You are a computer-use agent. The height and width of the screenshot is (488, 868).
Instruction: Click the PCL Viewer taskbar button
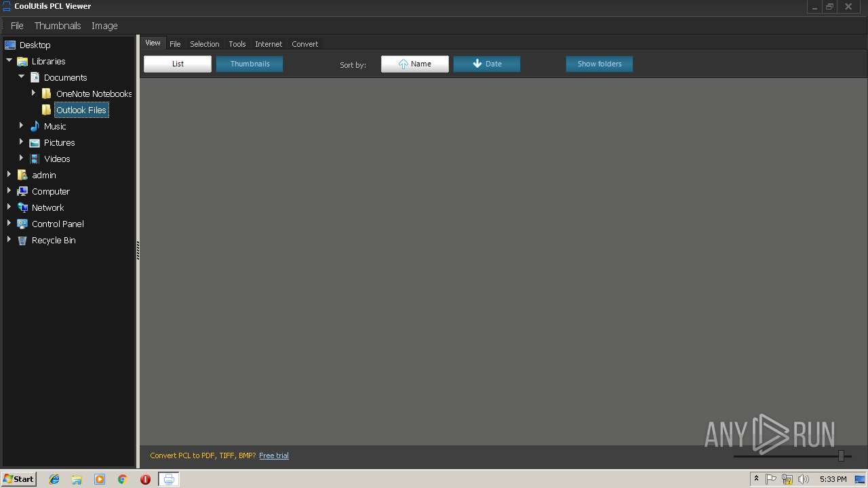click(169, 479)
